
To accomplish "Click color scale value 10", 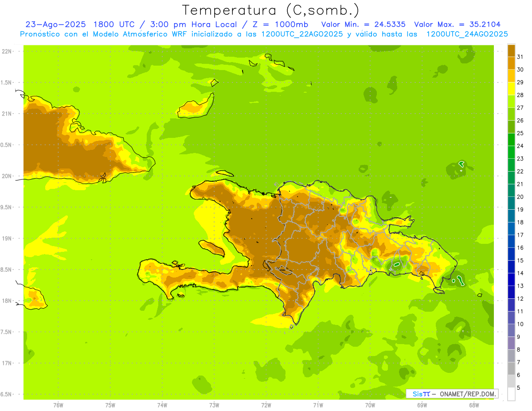I will click(x=520, y=324).
